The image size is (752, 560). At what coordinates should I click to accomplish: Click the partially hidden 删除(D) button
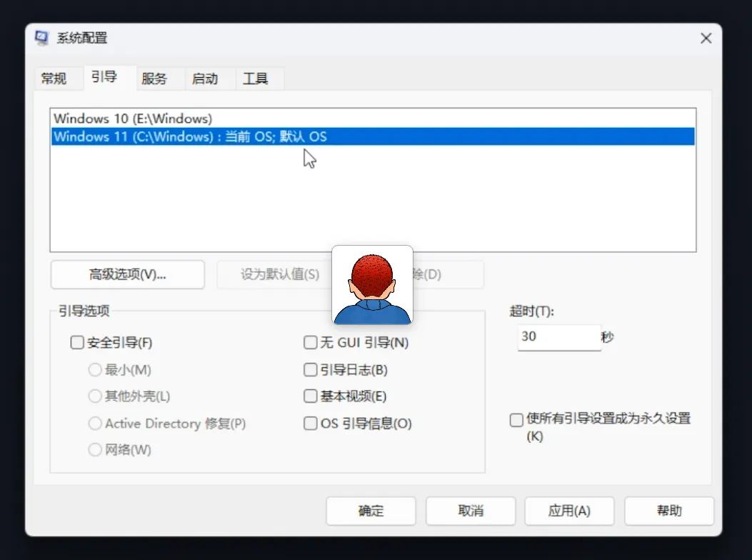click(x=448, y=274)
